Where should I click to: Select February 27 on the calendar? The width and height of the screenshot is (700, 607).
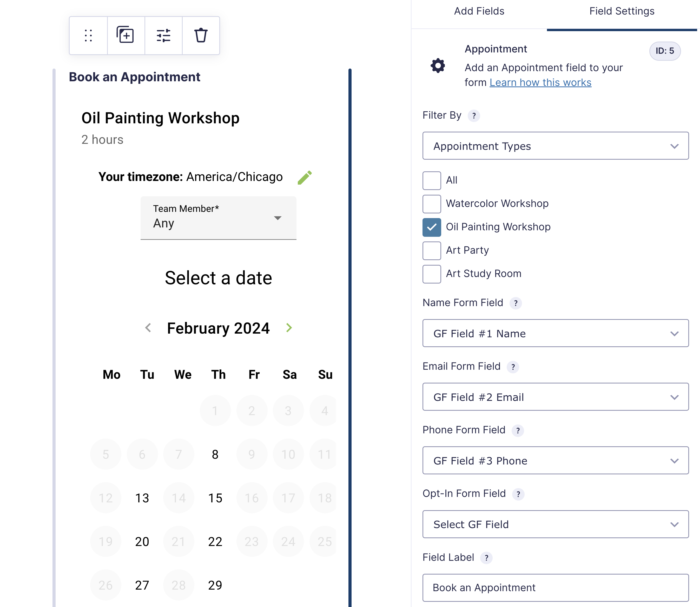142,585
